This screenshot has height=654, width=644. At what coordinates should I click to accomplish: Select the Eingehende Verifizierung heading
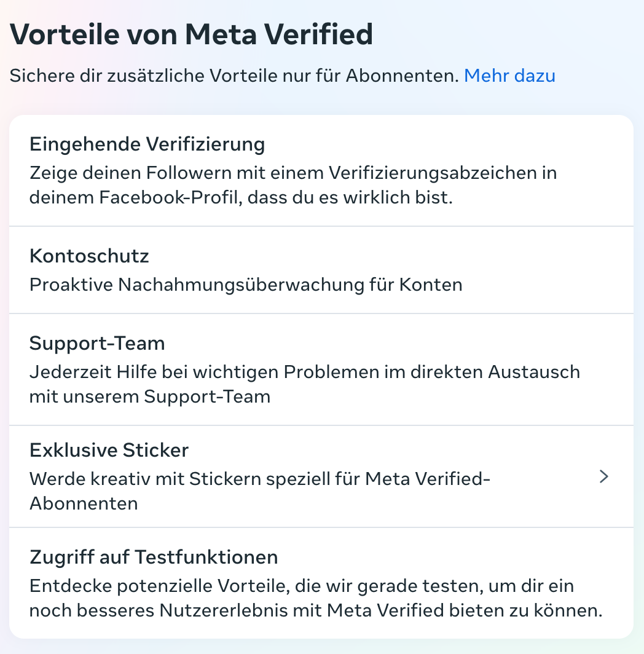tap(147, 144)
